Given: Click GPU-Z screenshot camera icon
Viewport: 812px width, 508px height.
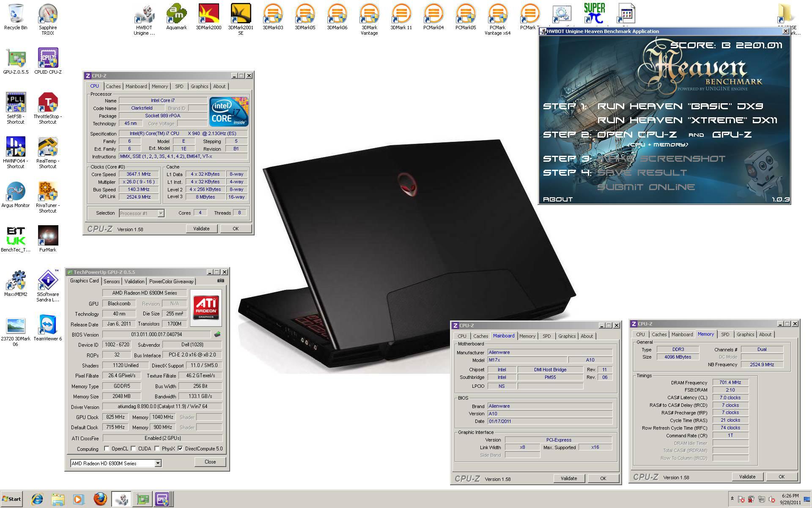Looking at the screenshot, I should [220, 281].
